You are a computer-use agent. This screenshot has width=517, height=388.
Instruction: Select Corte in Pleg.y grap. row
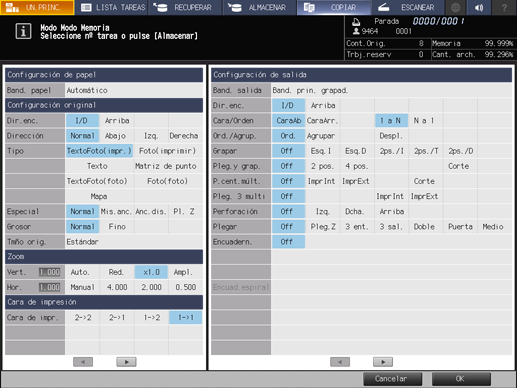pos(459,166)
